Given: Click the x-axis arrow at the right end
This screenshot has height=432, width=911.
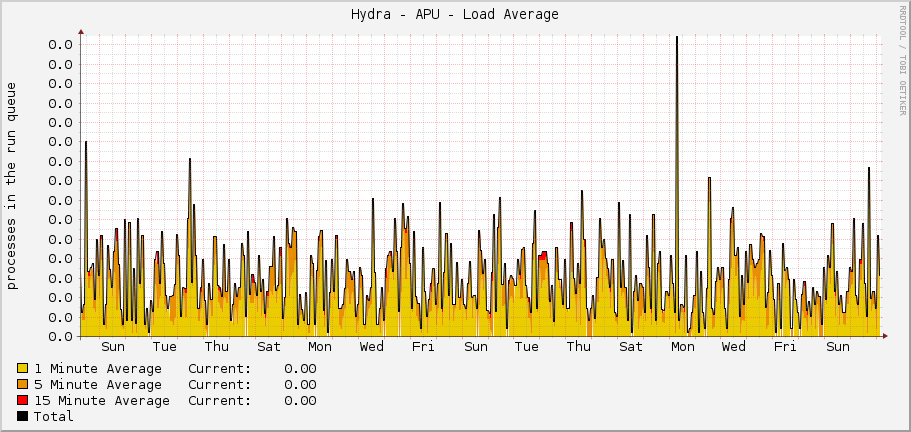Looking at the screenshot, I should click(x=885, y=336).
